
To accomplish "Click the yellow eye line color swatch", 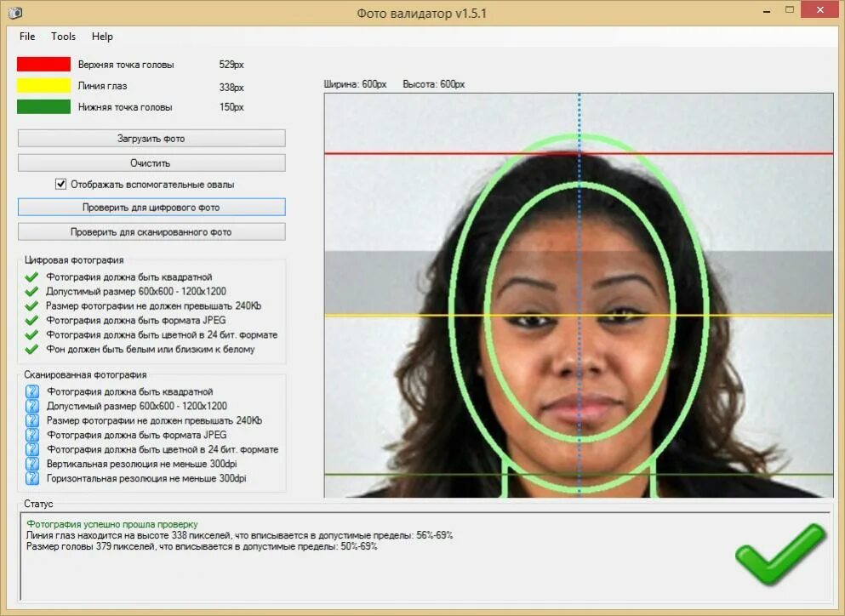I will [x=43, y=86].
